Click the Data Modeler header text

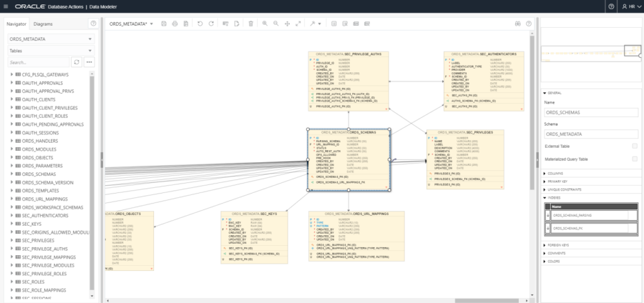tap(103, 6)
